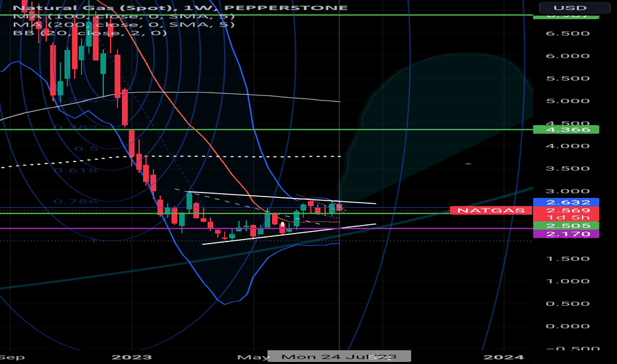Click the green 2.505 price label
The image size is (617, 364).
point(566,226)
